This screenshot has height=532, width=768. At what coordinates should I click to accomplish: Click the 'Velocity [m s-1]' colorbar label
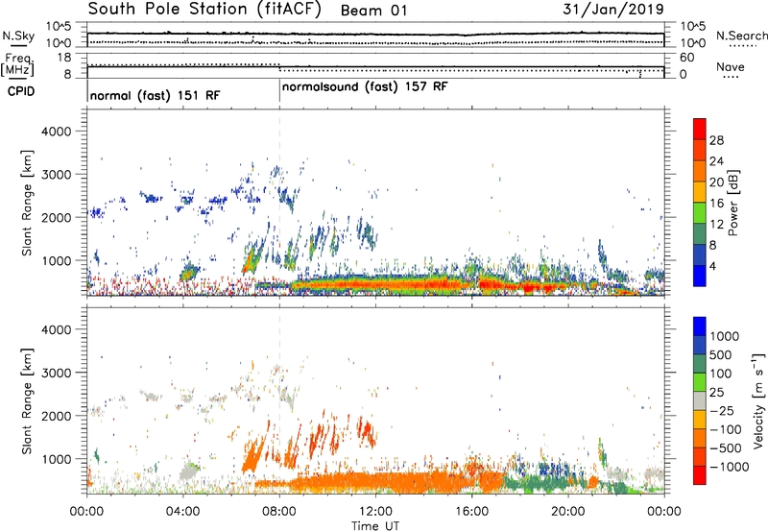point(758,400)
